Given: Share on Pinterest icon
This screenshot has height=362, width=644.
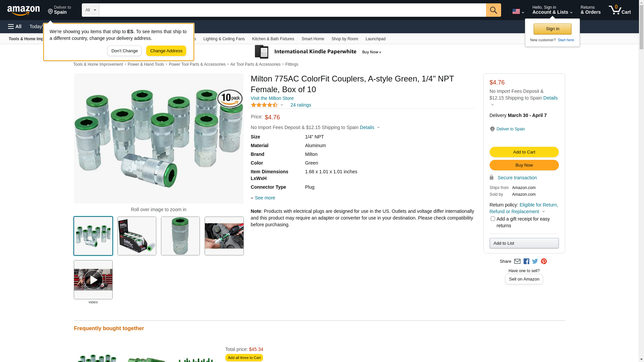Looking at the screenshot, I should tap(544, 261).
